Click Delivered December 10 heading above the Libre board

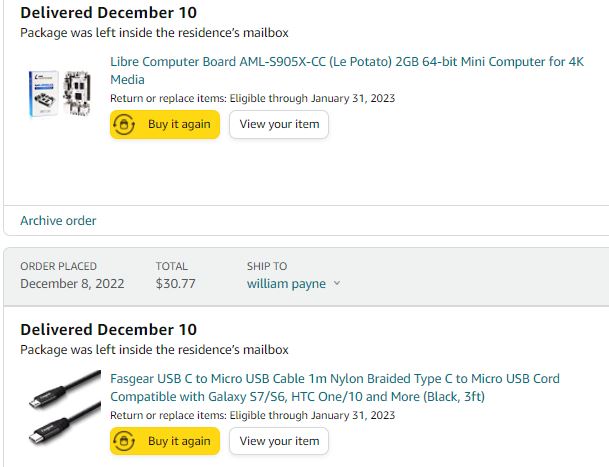pyautogui.click(x=108, y=13)
